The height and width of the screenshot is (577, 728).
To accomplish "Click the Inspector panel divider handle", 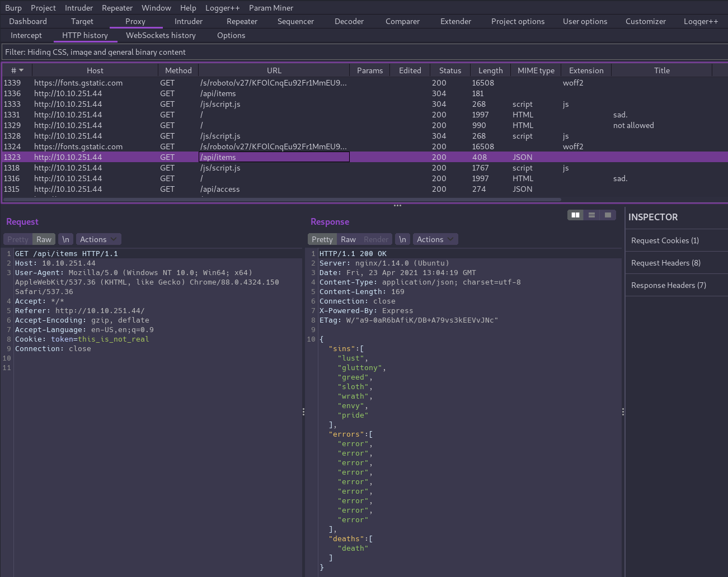I will [623, 412].
